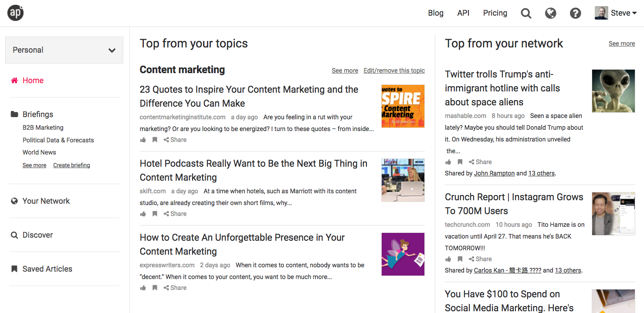Like the 23 Quotes article with thumbs-up
644x313 pixels.
pos(143,140)
